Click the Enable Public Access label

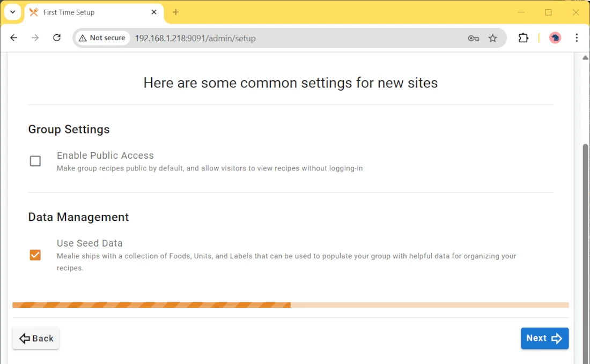pos(105,155)
